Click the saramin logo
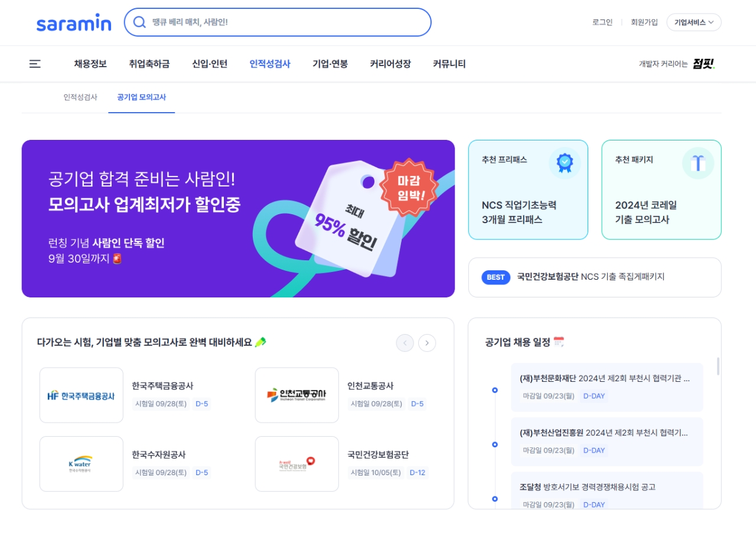This screenshot has height=540, width=756. point(74,22)
